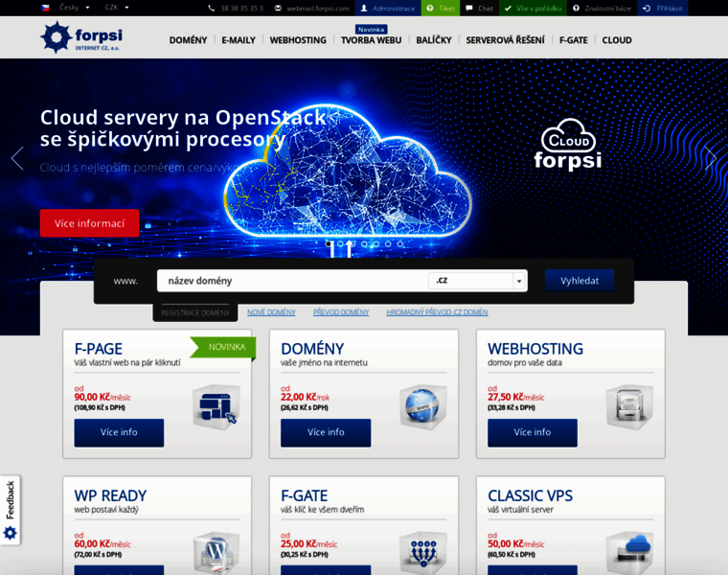Open the Feedback side tab
Viewport: 728px width, 575px height.
[x=11, y=510]
